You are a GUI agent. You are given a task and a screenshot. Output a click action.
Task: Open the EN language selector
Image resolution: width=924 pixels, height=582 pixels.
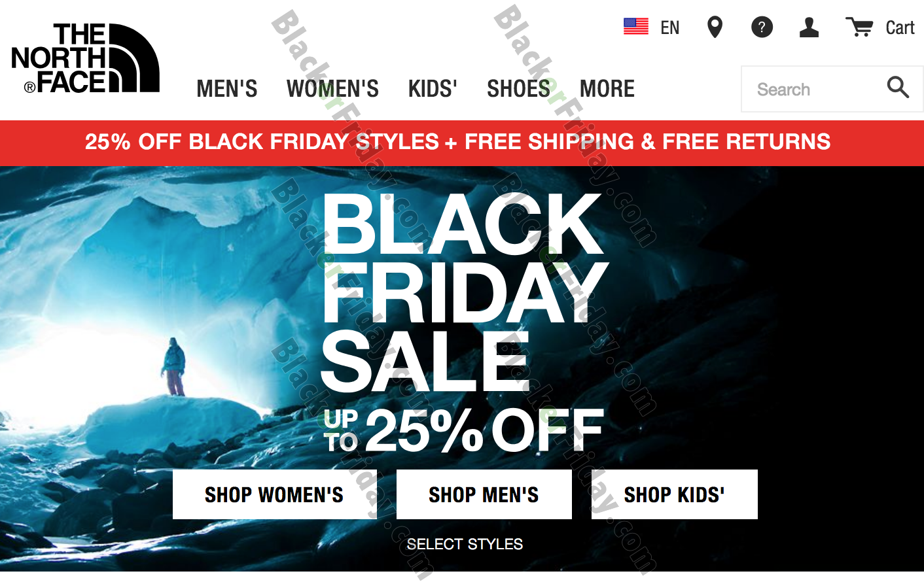coord(670,27)
